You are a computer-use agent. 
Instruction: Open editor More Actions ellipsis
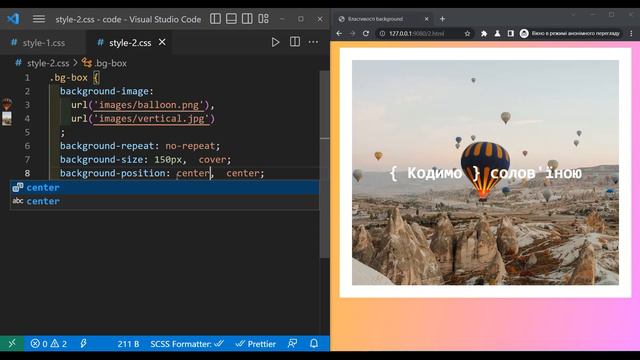click(x=313, y=42)
